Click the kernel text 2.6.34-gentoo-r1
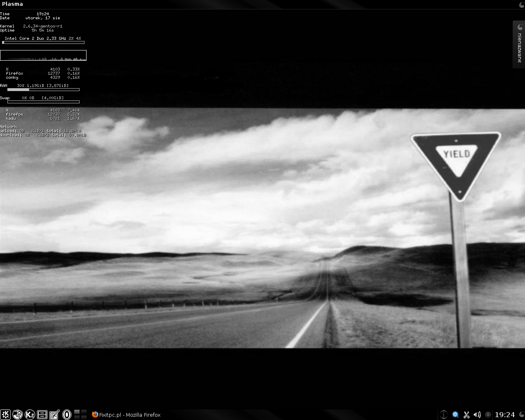Image resolution: width=525 pixels, height=420 pixels. pyautogui.click(x=43, y=26)
